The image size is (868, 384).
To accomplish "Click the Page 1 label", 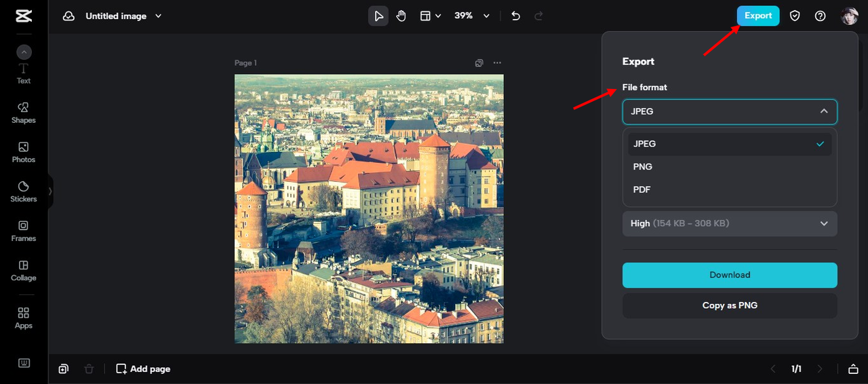I will coord(245,63).
